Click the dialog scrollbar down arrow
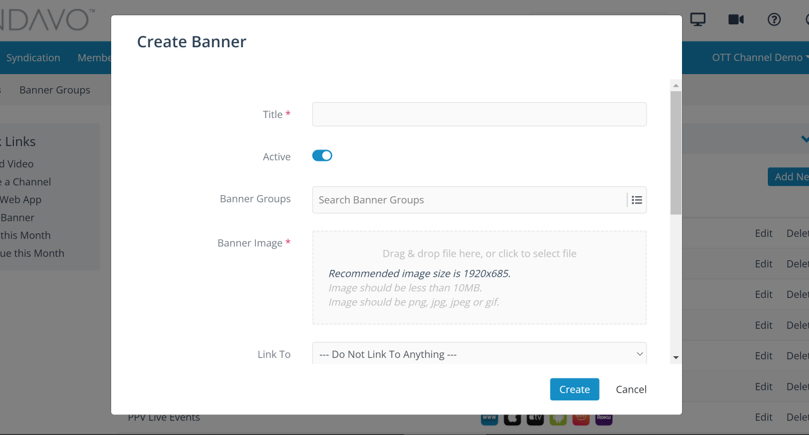809x437 pixels. point(676,358)
